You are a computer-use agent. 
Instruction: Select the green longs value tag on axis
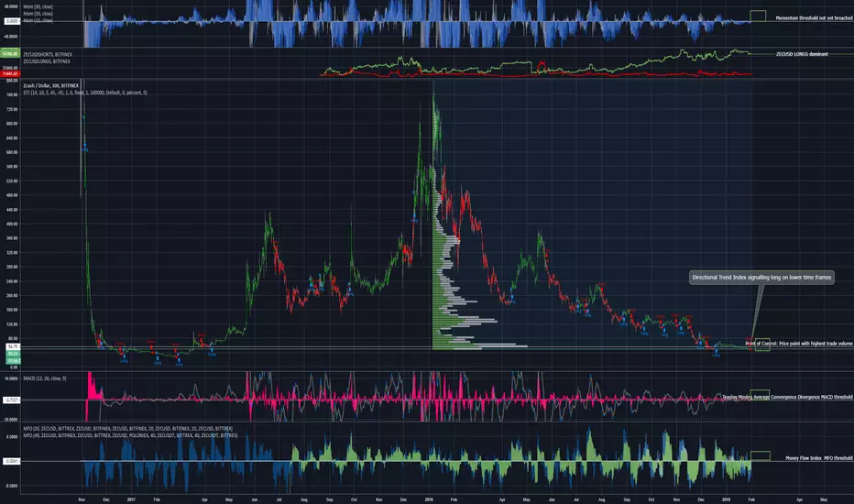pyautogui.click(x=10, y=54)
